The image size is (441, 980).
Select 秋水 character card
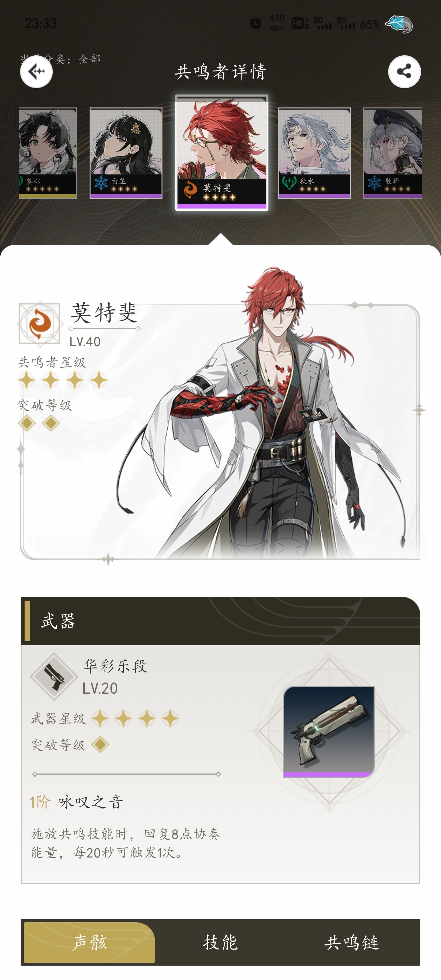(x=314, y=153)
